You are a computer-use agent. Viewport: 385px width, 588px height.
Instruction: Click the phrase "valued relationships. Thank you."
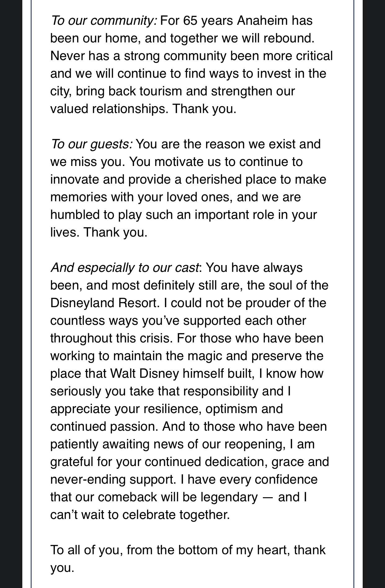(x=144, y=109)
